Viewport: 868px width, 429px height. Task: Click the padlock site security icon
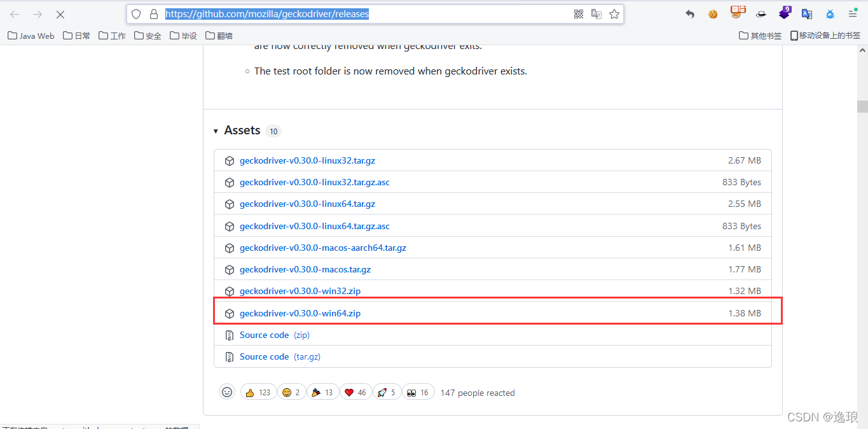153,14
